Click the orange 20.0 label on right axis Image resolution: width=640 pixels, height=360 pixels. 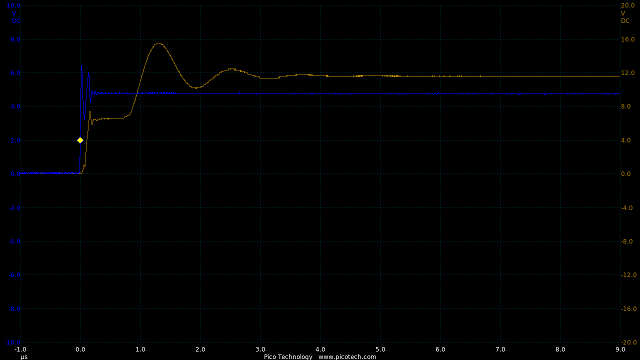(x=627, y=6)
